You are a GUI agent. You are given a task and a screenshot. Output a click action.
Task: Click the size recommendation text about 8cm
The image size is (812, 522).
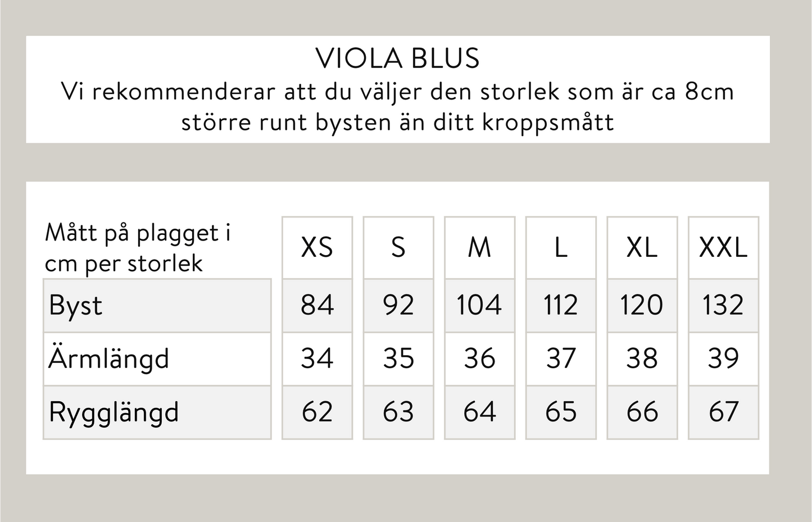(397, 107)
